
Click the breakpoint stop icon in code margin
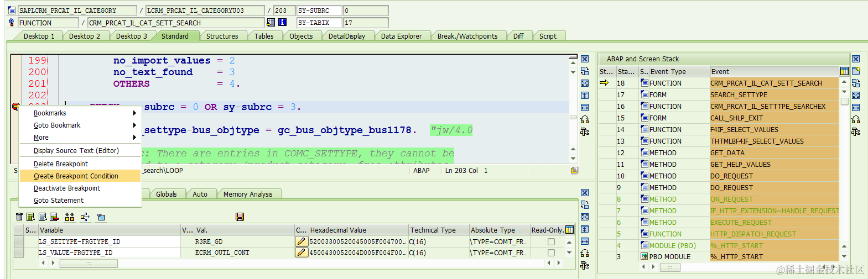[16, 107]
